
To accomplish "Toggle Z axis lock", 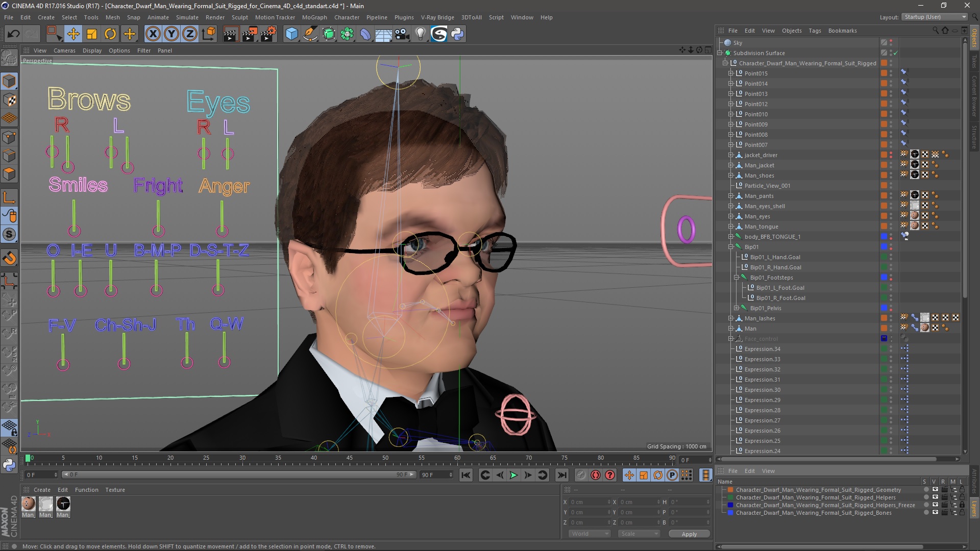I will tap(190, 34).
